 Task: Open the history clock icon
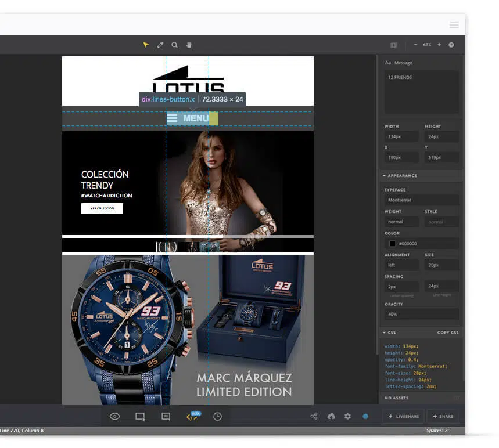tap(217, 417)
